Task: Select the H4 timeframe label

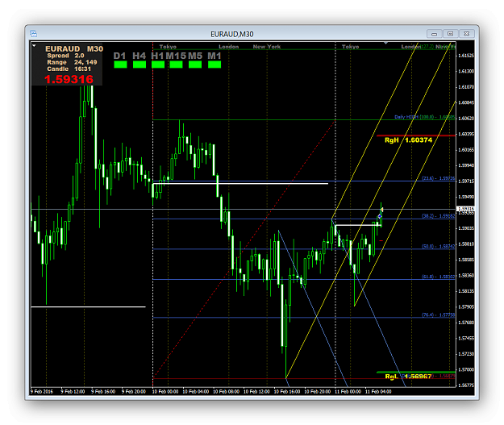Action: [139, 56]
